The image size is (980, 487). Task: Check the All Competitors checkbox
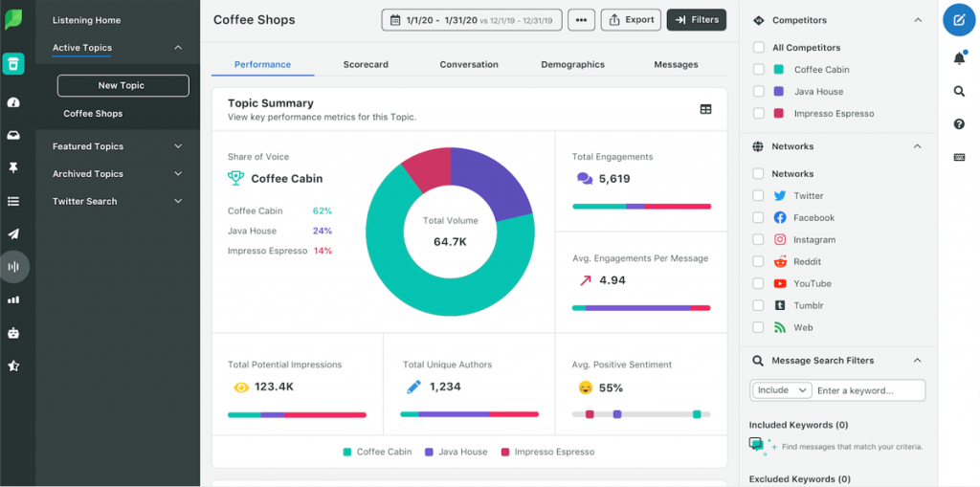coord(759,48)
